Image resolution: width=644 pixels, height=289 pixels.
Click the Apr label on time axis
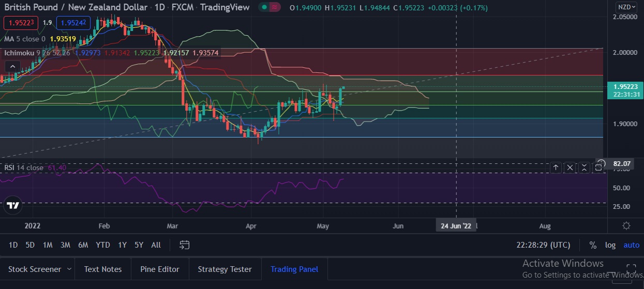[251, 226]
